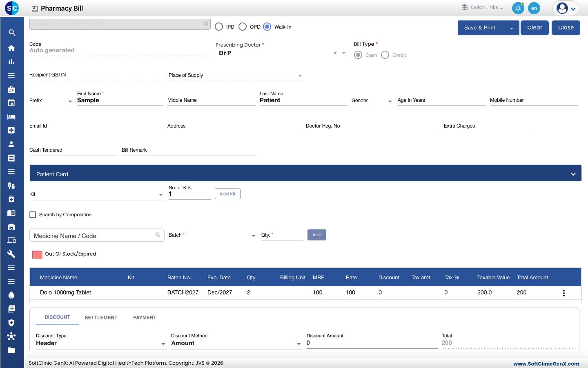Expand the Batch dropdown
The width and height of the screenshot is (588, 368).
point(213,235)
